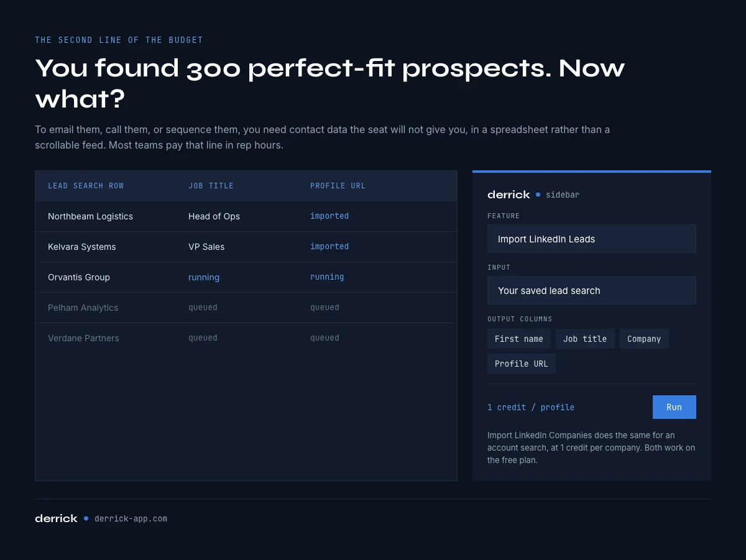The height and width of the screenshot is (560, 746).
Task: Click the blue Run button
Action: point(674,407)
